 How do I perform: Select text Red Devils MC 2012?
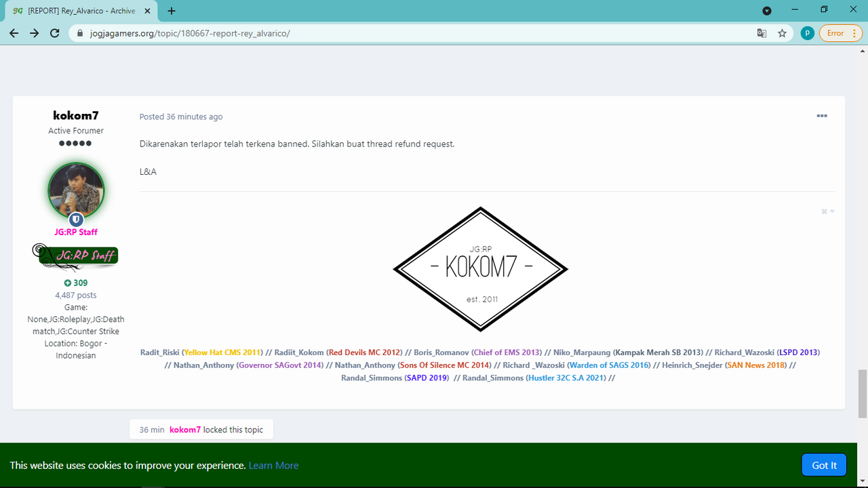pyautogui.click(x=364, y=352)
